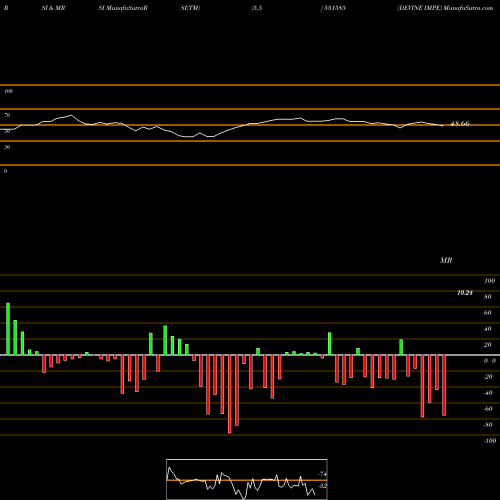Click the longest red bar reaching near -100
The width and height of the screenshot is (500, 500).
pos(230,394)
